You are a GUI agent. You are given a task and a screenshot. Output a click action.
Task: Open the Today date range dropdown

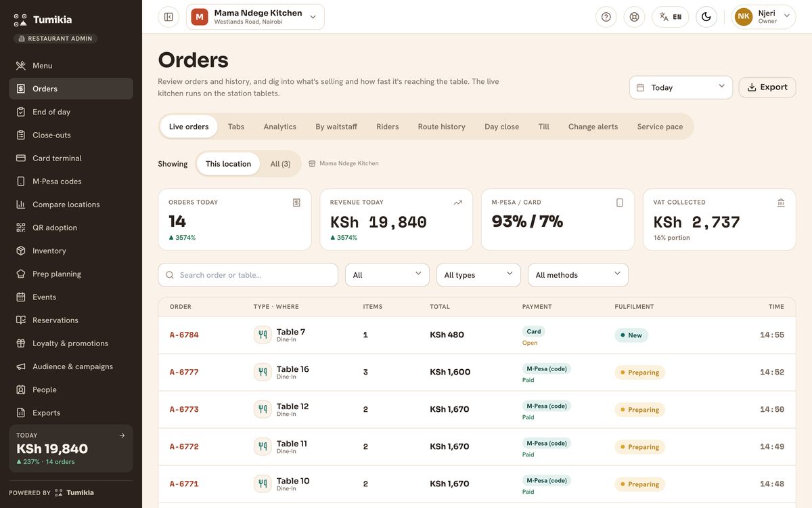pos(681,87)
